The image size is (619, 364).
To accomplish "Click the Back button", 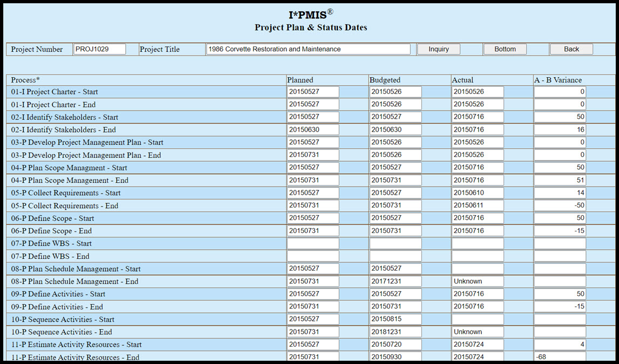I will 571,49.
